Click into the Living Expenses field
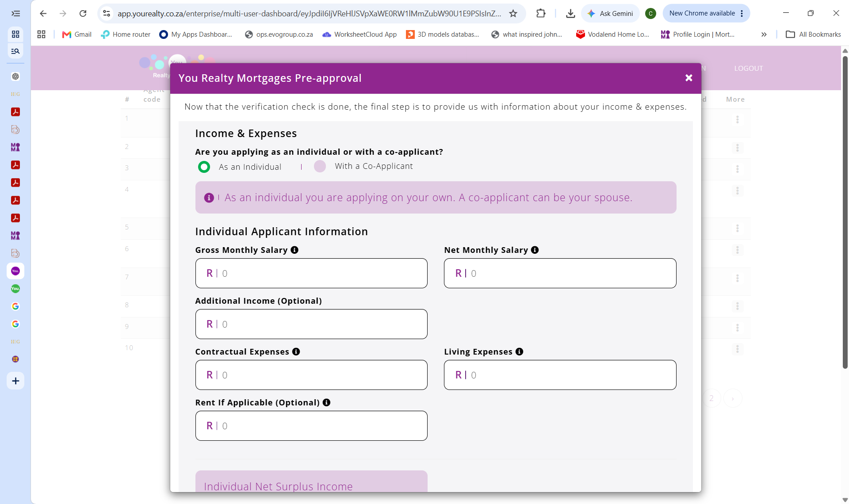The height and width of the screenshot is (504, 849). [560, 375]
